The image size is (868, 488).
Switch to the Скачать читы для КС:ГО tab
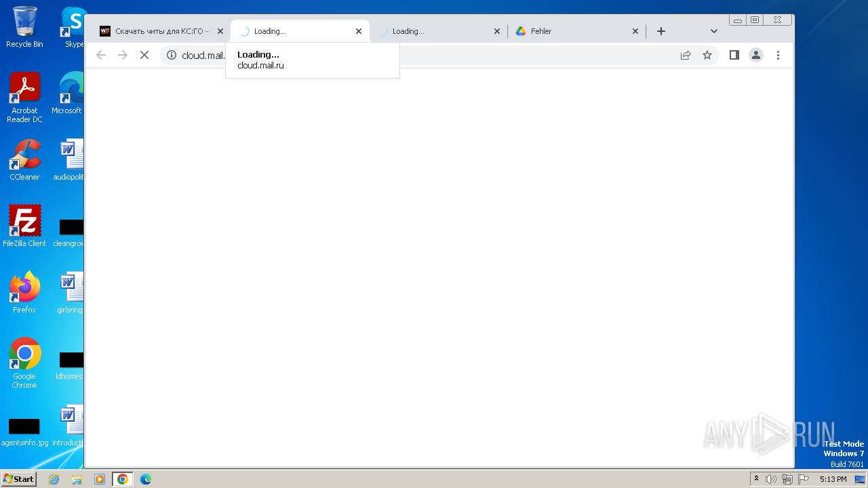click(x=160, y=31)
